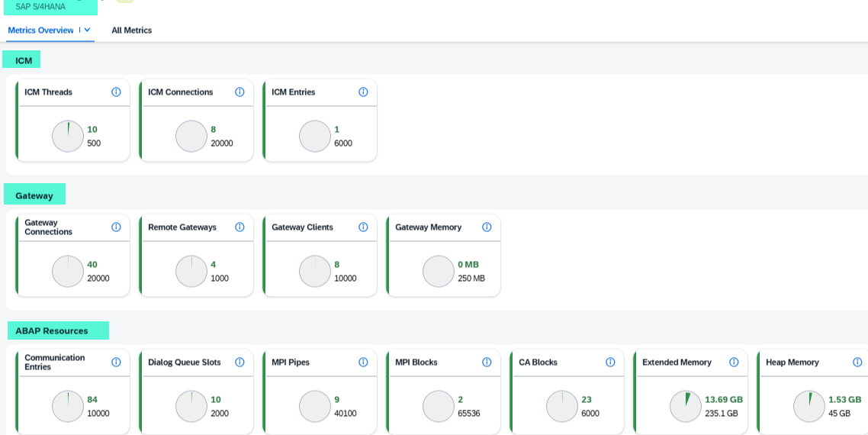
Task: Open Communication Entries info icon
Action: 116,362
